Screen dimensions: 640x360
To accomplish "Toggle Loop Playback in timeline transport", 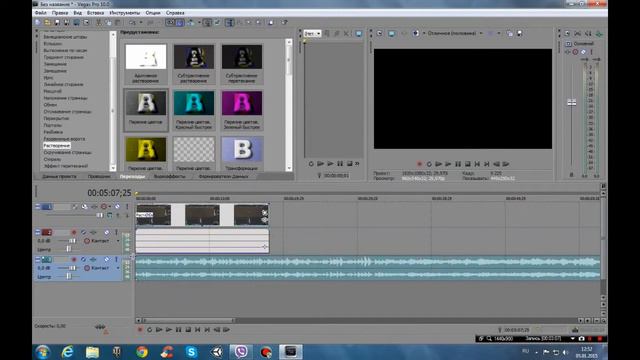I will [149, 329].
